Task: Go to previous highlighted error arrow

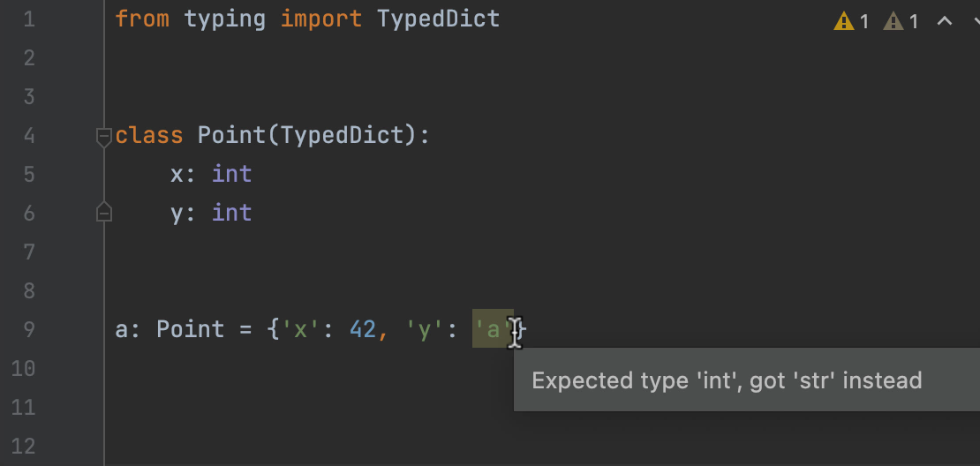Action: click(x=944, y=21)
